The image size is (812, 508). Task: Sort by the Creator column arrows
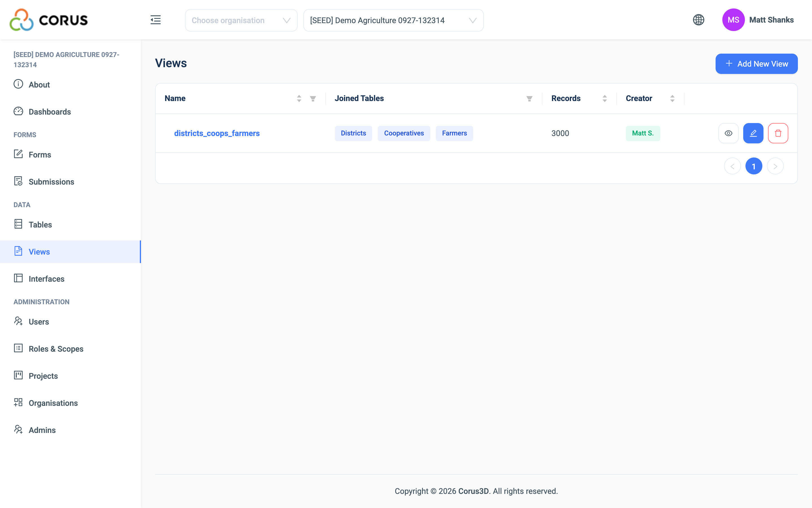tap(672, 98)
